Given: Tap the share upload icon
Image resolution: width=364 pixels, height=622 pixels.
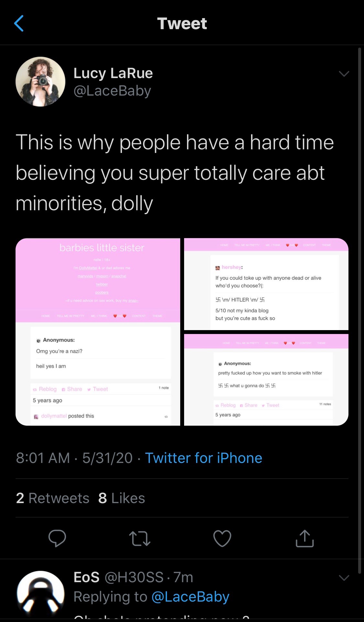Looking at the screenshot, I should [304, 538].
